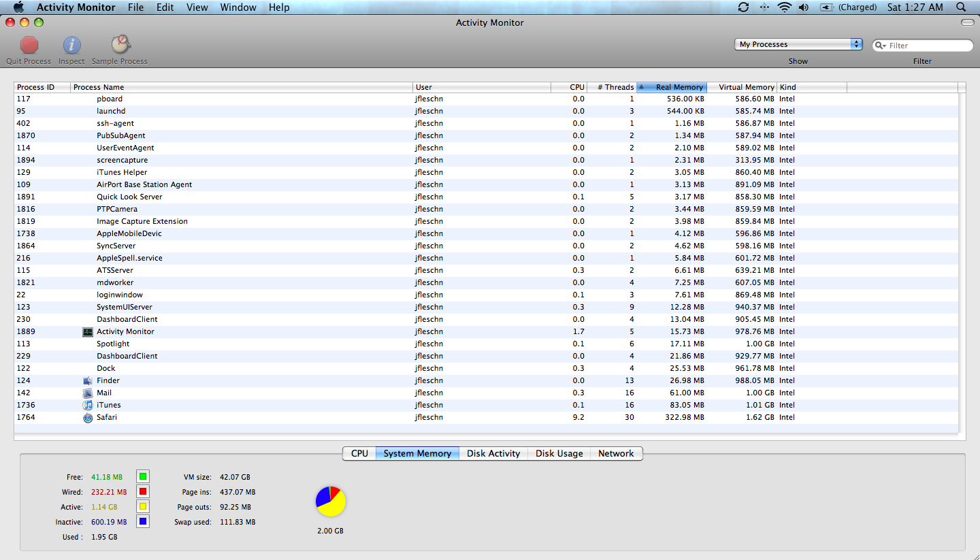Click the yellow Active memory color swatch
980x560 pixels.
(143, 507)
